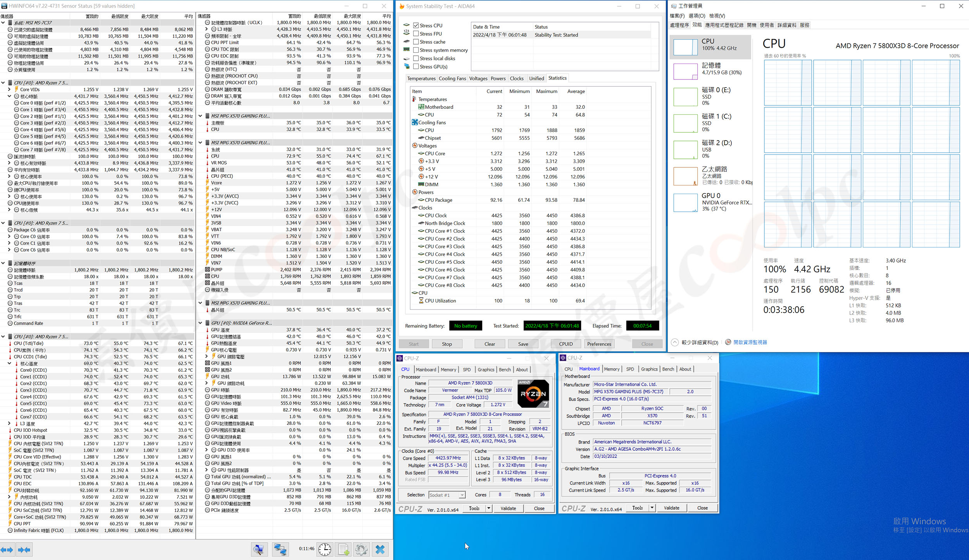Open right CPU-Z Tools dropdown arrow
969x560 pixels.
tap(652, 508)
